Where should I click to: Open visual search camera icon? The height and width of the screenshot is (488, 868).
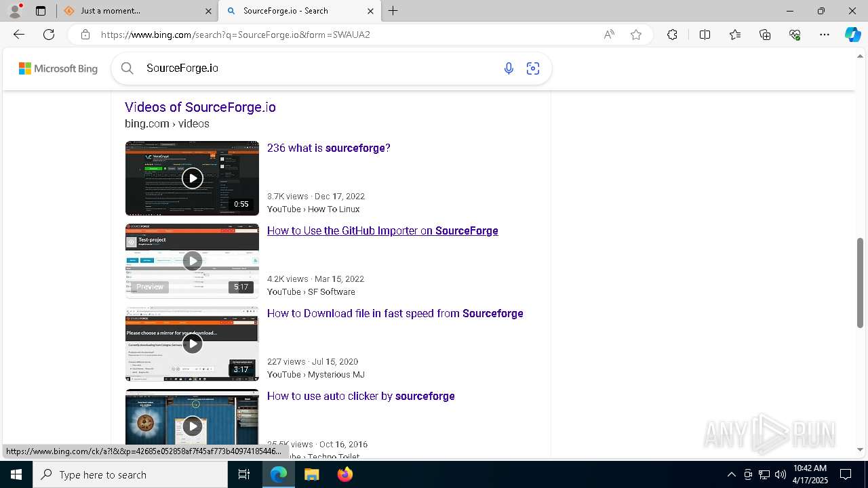click(533, 68)
